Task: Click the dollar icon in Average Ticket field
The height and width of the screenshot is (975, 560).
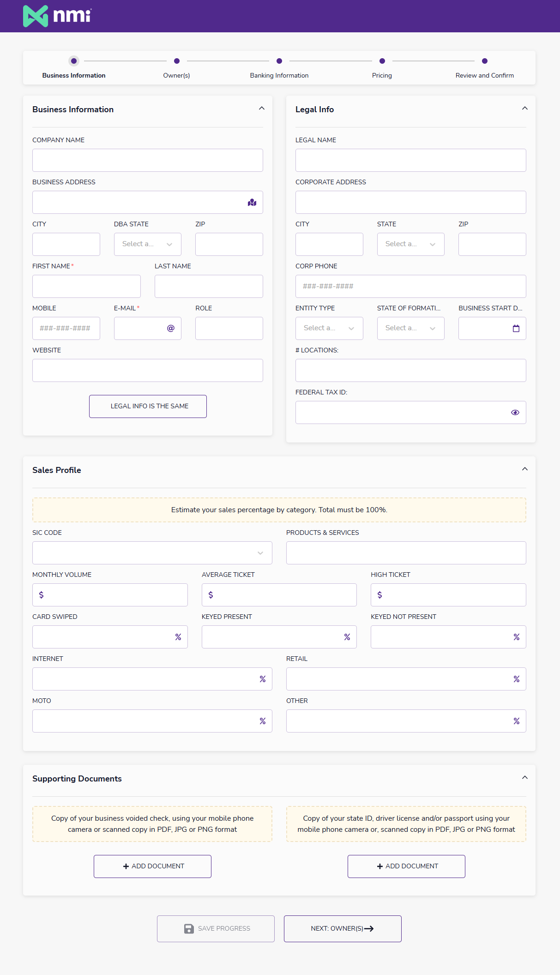Action: [211, 595]
